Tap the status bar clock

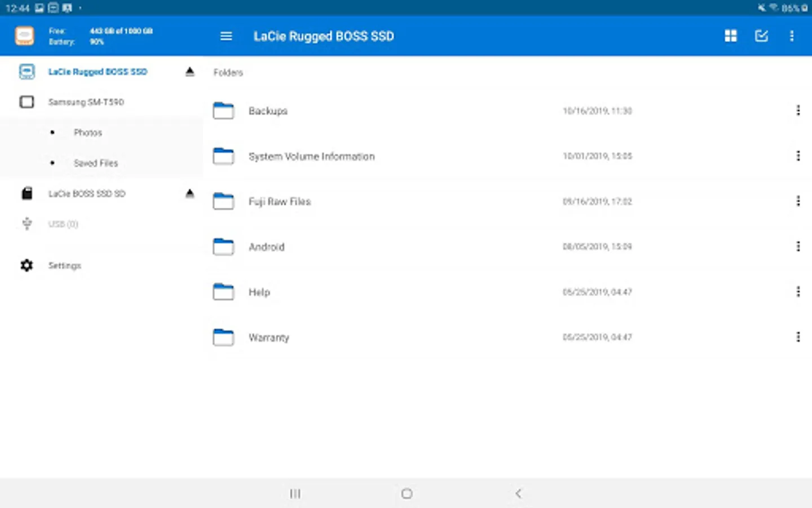pos(17,8)
